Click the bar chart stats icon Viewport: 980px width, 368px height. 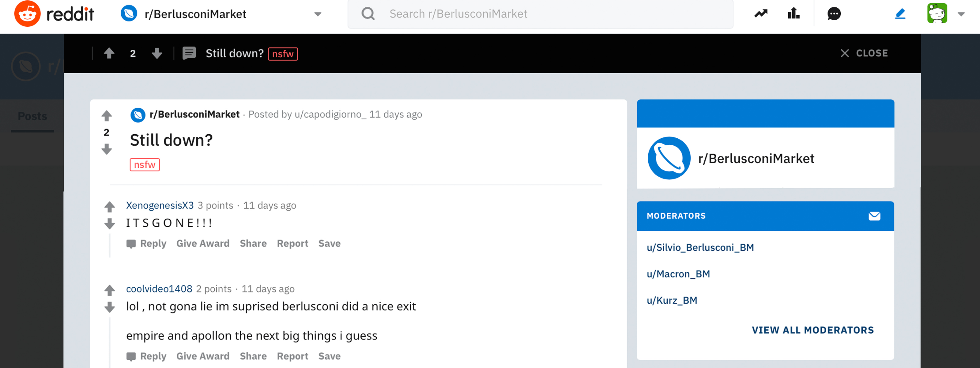pos(795,14)
